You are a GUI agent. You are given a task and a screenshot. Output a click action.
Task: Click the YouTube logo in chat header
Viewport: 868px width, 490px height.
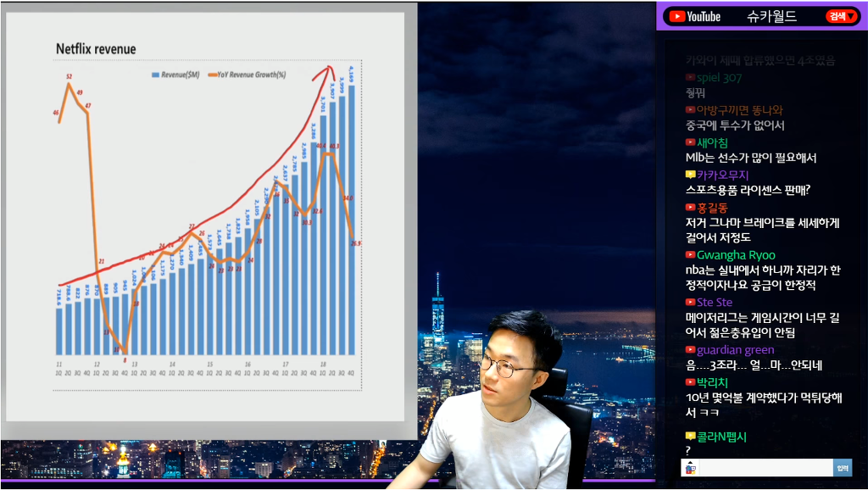click(x=695, y=17)
